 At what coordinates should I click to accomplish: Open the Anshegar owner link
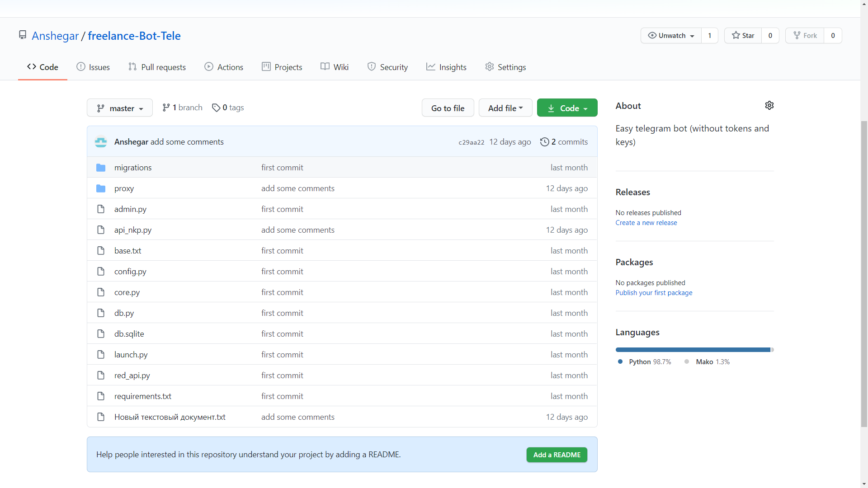[55, 36]
